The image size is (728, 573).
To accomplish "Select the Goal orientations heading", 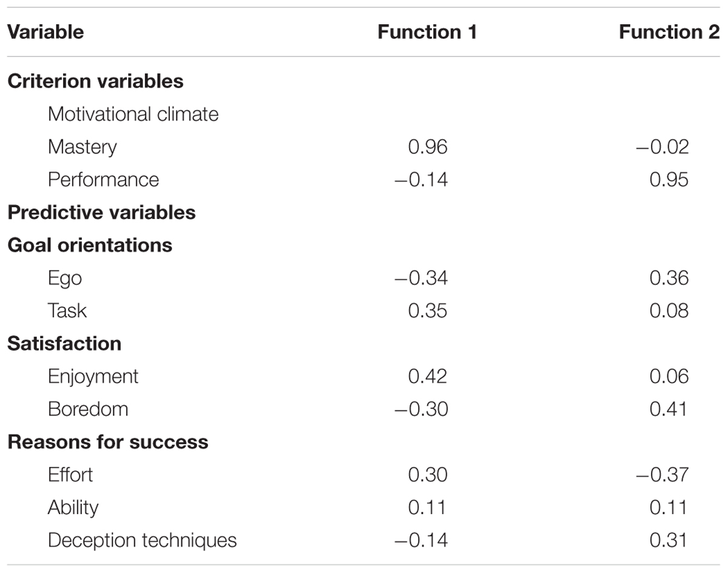I will [90, 245].
